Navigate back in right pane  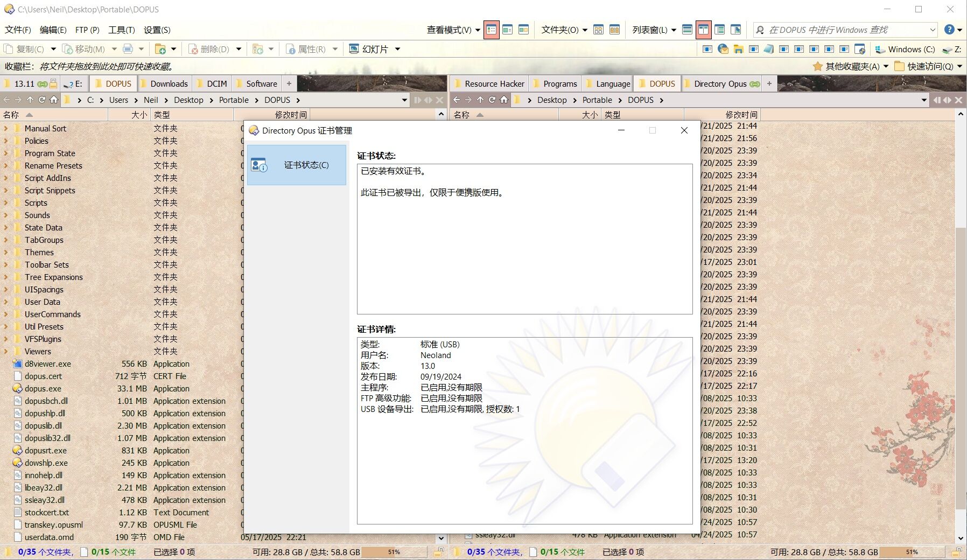(x=457, y=100)
